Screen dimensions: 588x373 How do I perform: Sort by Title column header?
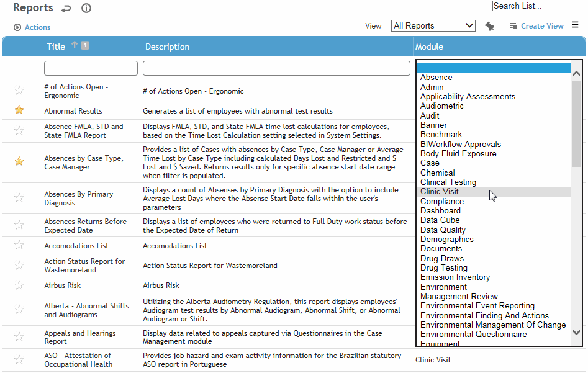tap(56, 47)
